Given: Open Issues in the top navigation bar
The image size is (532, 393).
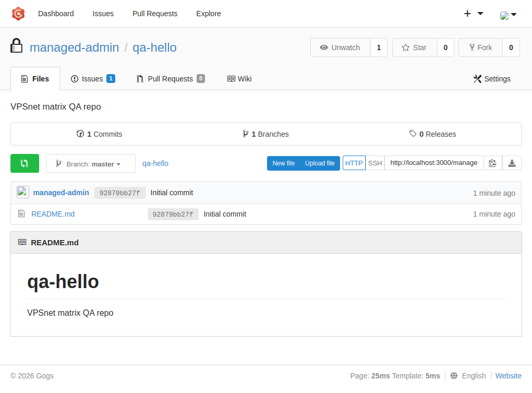Looking at the screenshot, I should point(103,14).
